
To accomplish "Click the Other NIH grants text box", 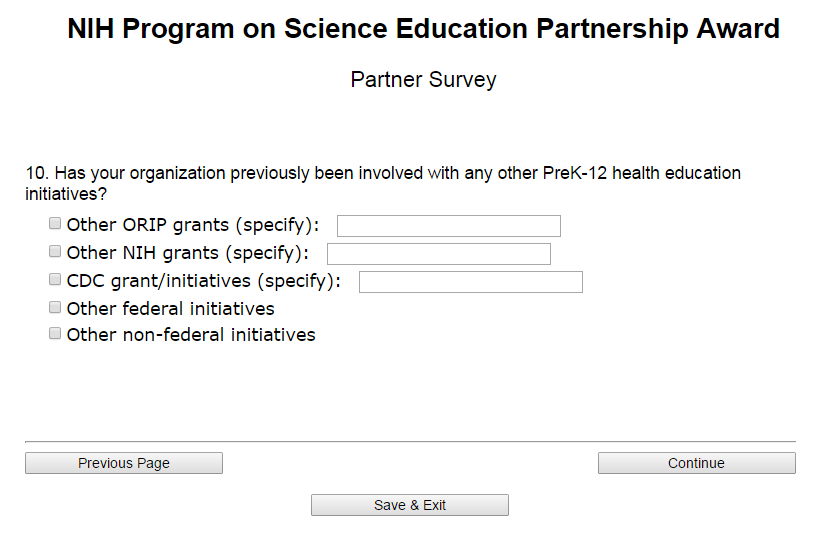I will (438, 254).
